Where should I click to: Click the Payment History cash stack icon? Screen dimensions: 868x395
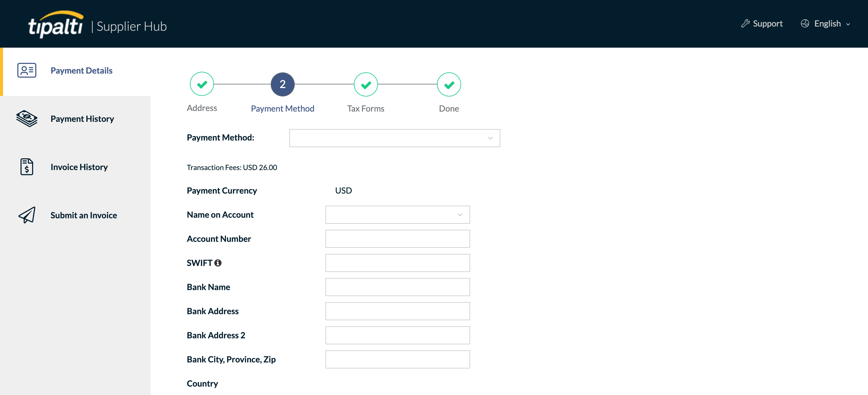[27, 118]
